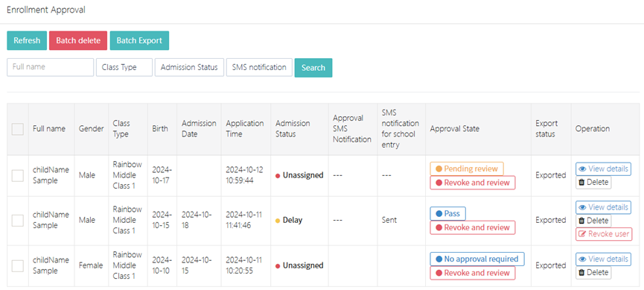Click the blue Pass approval tag
Viewport: 644px width, 290px height.
pyautogui.click(x=447, y=213)
